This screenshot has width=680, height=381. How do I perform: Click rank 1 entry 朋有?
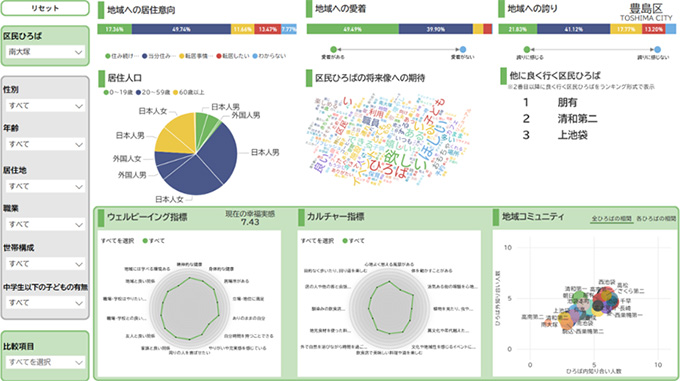pyautogui.click(x=568, y=103)
